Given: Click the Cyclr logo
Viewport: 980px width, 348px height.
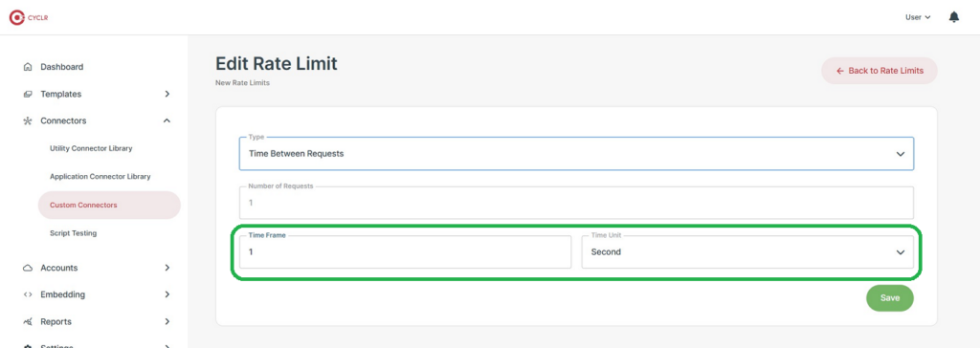Looking at the screenshot, I should click(29, 17).
